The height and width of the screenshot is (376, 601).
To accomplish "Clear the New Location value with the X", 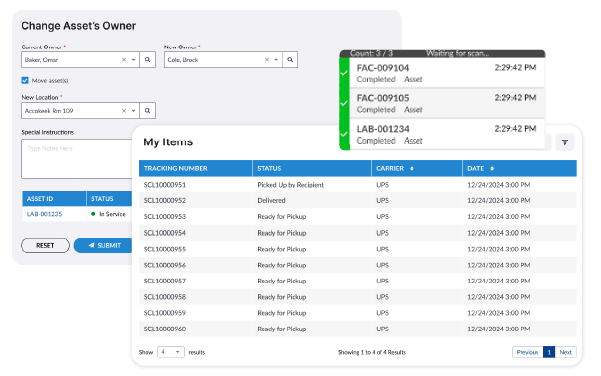I will 124,111.
